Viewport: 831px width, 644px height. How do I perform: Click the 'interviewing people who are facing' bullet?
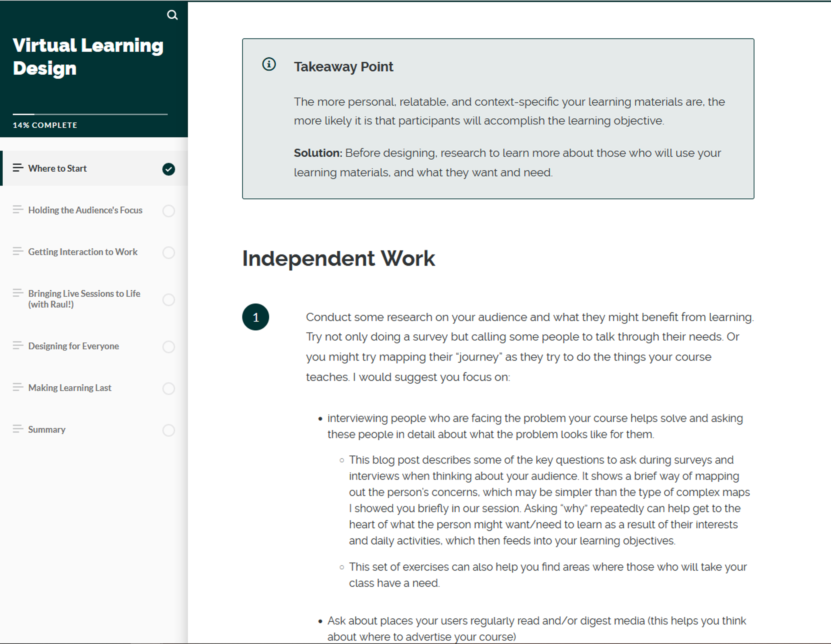coord(535,426)
